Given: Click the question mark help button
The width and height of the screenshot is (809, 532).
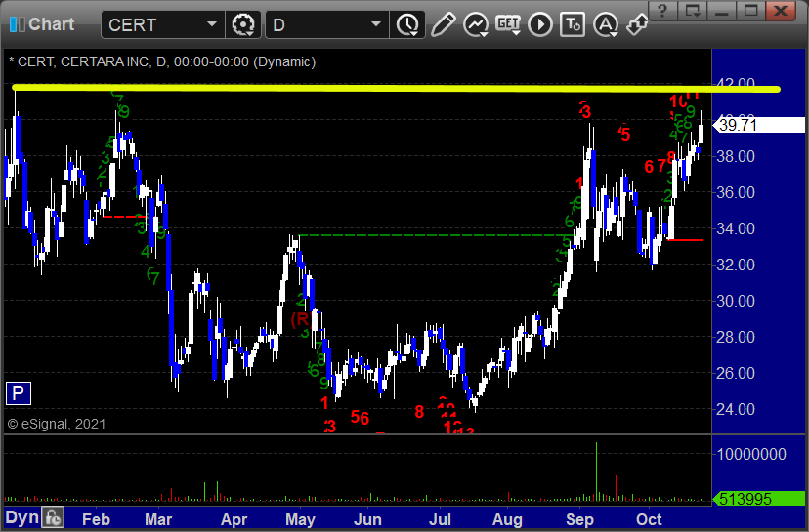Looking at the screenshot, I should pos(663,11).
